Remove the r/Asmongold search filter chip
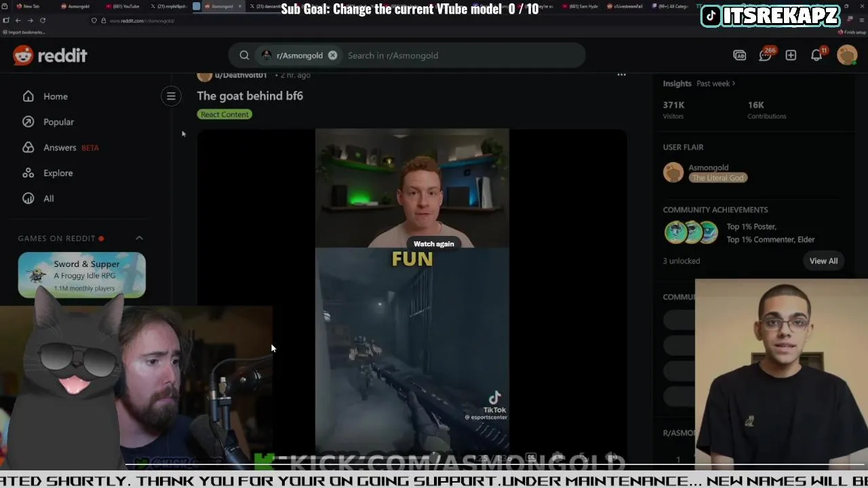868x488 pixels. (x=332, y=56)
